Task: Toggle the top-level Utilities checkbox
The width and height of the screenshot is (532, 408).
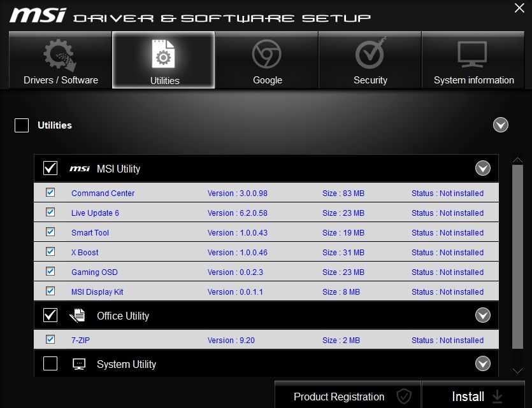Action: click(22, 125)
